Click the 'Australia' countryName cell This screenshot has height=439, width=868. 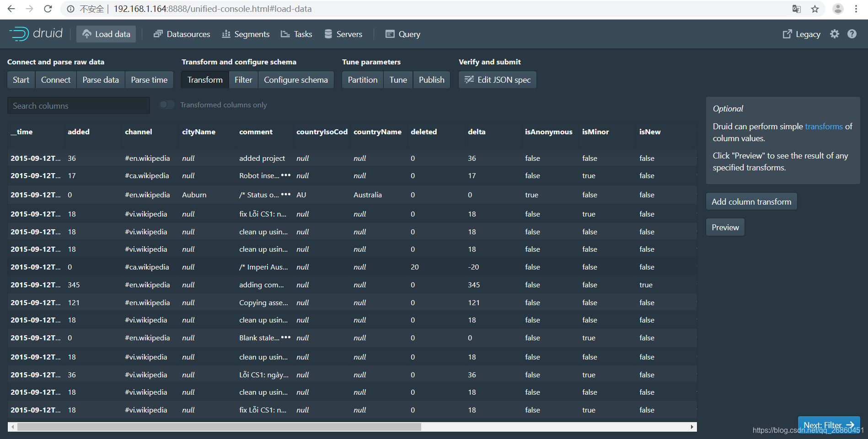368,195
